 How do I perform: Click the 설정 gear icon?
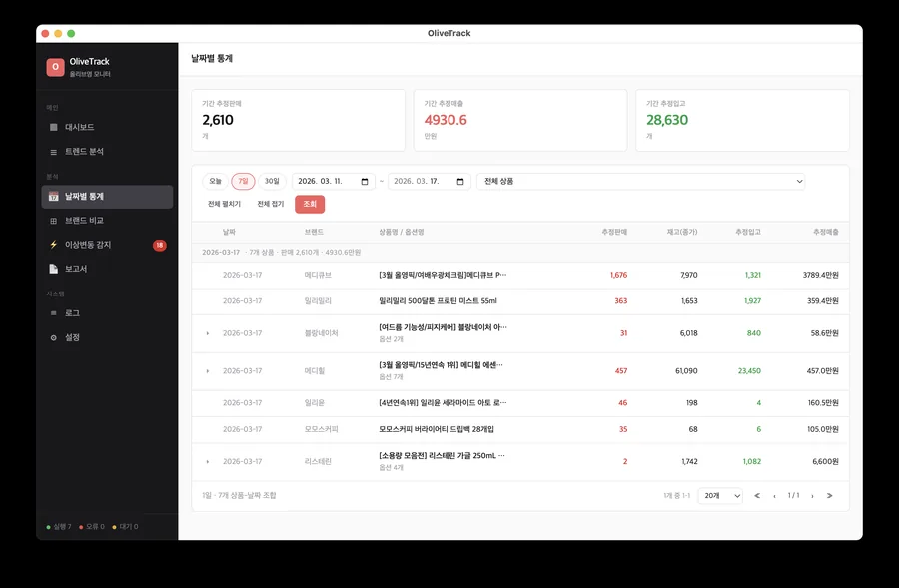coord(54,338)
